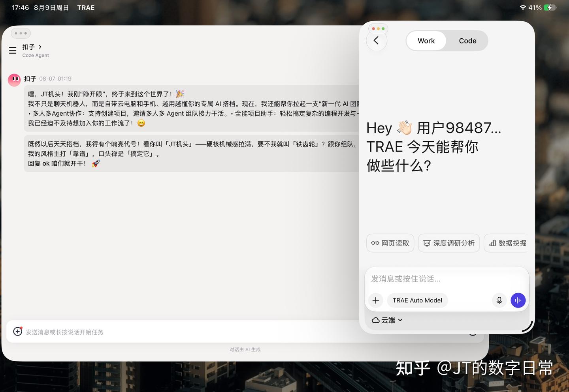This screenshot has width=569, height=392.
Task: Click the line starting 我不只是聊天机器人
Action: point(194,104)
